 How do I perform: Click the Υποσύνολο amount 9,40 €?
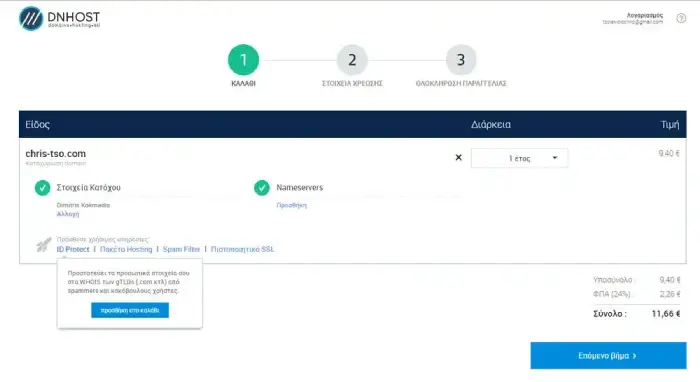pos(670,280)
